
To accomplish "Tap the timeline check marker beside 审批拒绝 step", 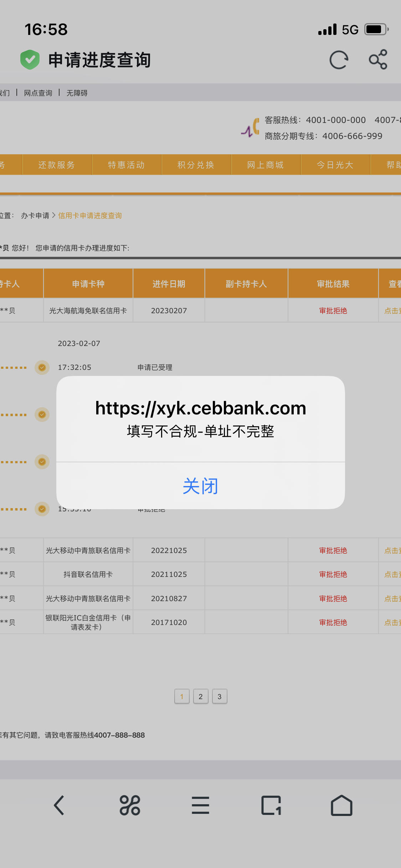I will click(x=42, y=509).
